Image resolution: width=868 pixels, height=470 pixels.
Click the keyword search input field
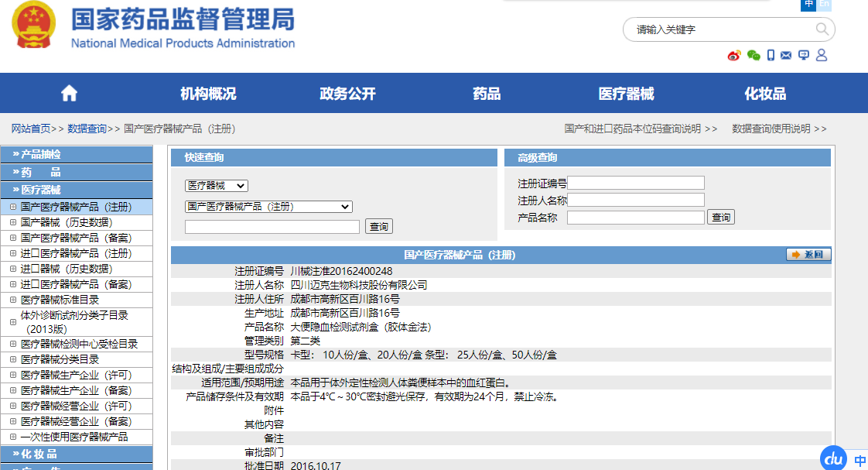(712, 29)
